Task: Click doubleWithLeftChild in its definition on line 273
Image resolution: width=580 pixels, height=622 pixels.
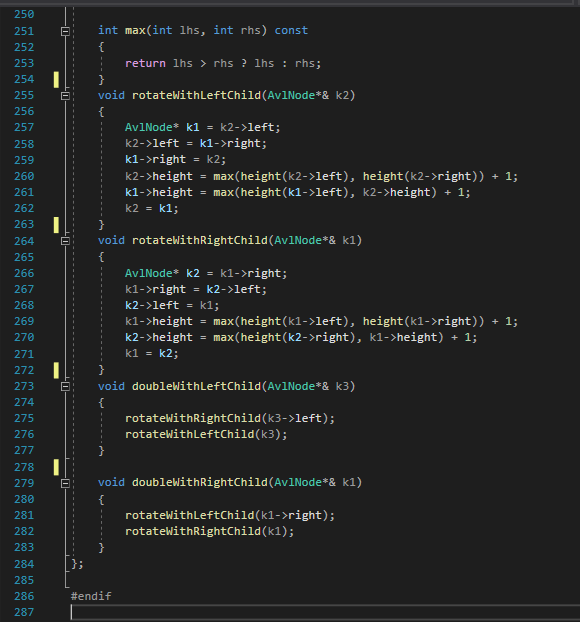Action: 196,386
